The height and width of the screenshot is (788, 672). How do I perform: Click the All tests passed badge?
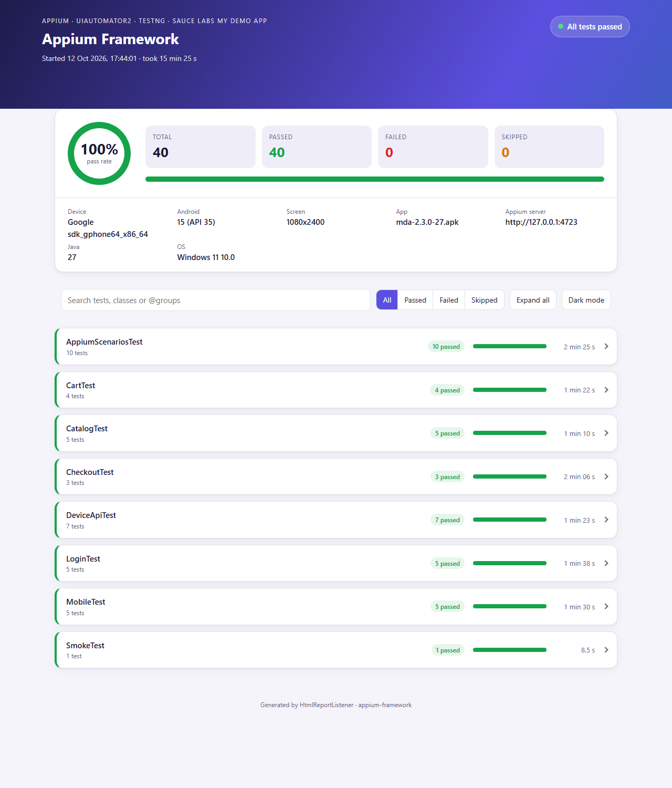(x=590, y=27)
